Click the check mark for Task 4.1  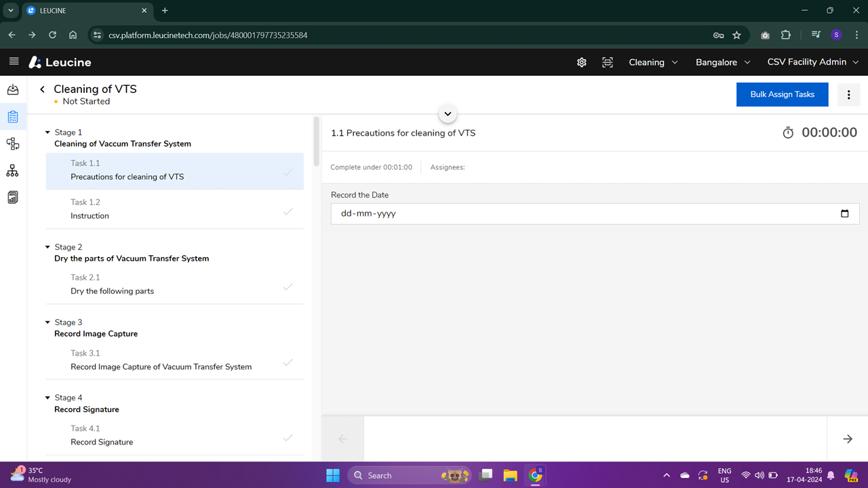point(288,438)
